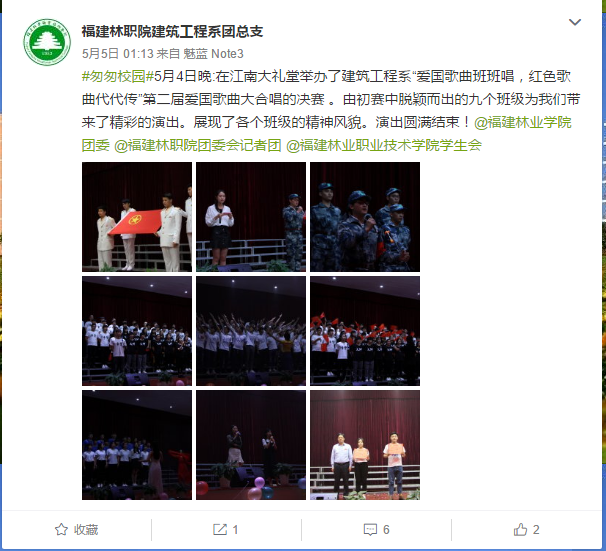
Task: Open the choir with raised arms photo
Action: point(251,331)
